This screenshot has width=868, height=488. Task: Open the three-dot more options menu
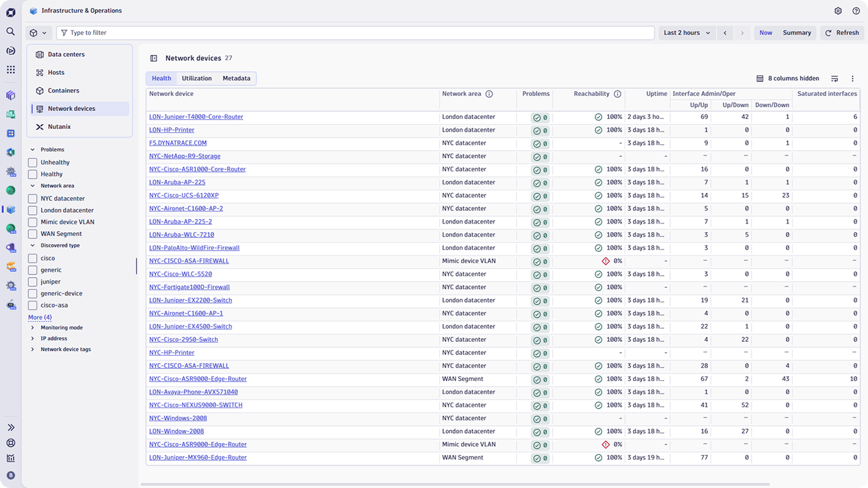pyautogui.click(x=852, y=79)
